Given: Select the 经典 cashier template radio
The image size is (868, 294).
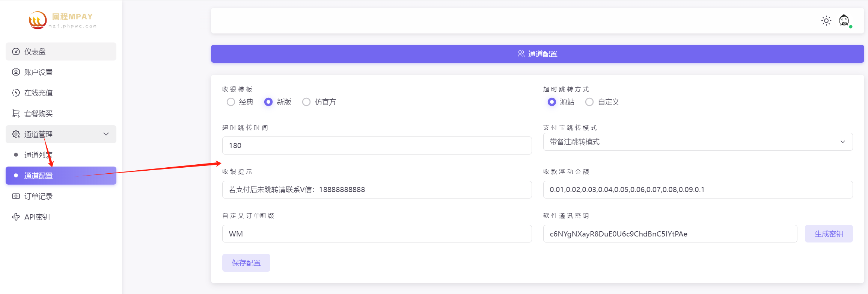Looking at the screenshot, I should tap(231, 102).
